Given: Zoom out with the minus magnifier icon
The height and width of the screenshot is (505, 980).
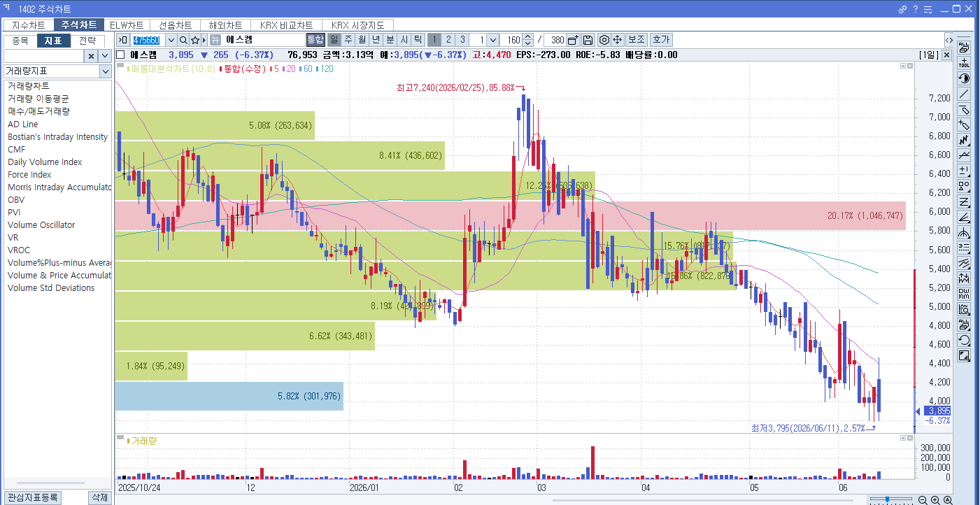Looking at the screenshot, I should tap(923, 499).
